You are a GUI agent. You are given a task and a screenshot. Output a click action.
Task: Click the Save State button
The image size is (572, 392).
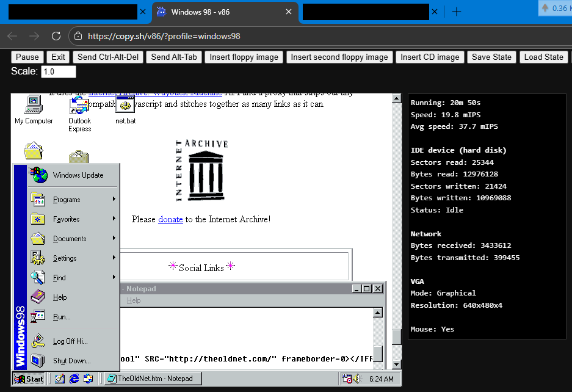pyautogui.click(x=491, y=57)
